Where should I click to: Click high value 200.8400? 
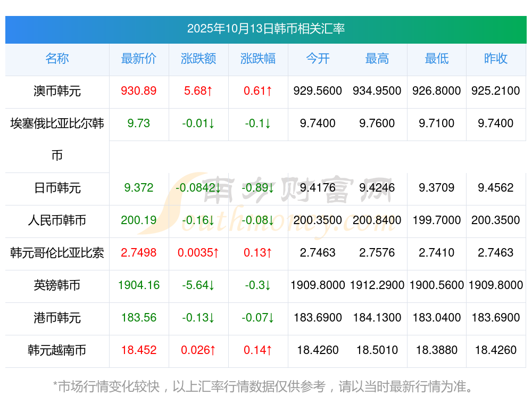tap(377, 220)
